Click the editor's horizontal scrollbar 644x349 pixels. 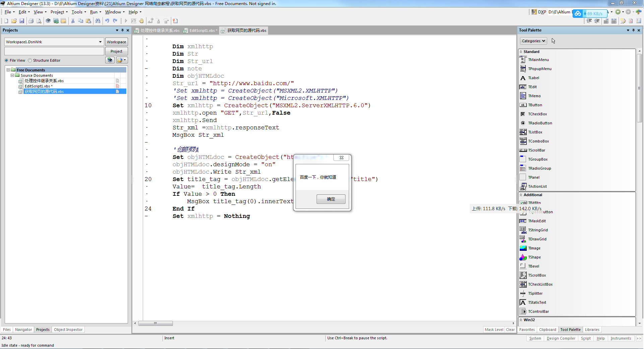[x=155, y=323]
